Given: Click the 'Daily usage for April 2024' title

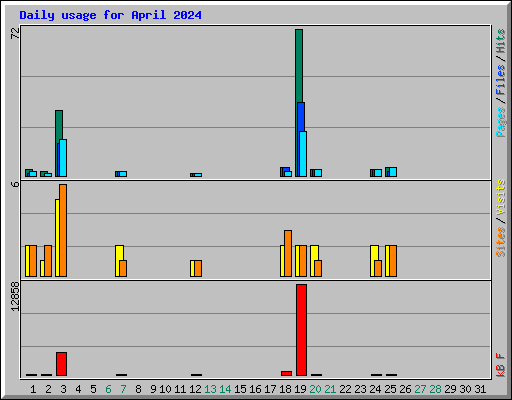Looking at the screenshot, I should (110, 15).
